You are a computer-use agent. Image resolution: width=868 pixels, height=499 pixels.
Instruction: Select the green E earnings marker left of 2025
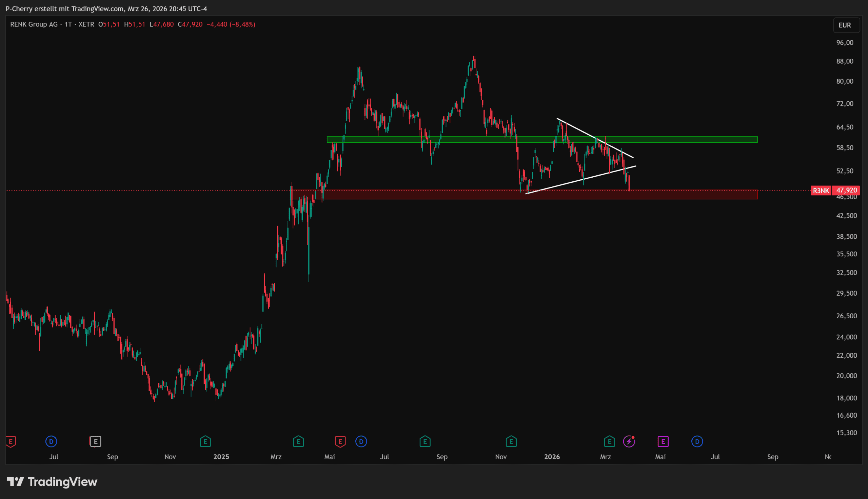tap(205, 441)
